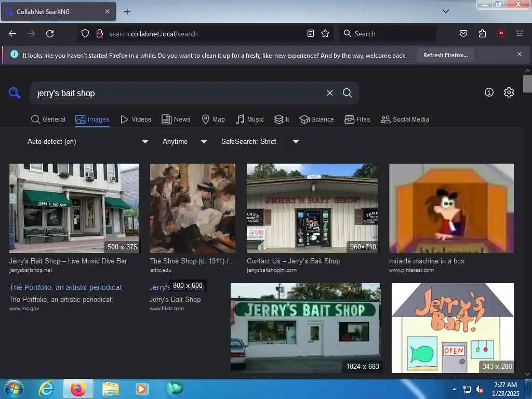532x399 pixels.
Task: Dismiss the Refresh Firefox notification bar
Action: coord(520,54)
